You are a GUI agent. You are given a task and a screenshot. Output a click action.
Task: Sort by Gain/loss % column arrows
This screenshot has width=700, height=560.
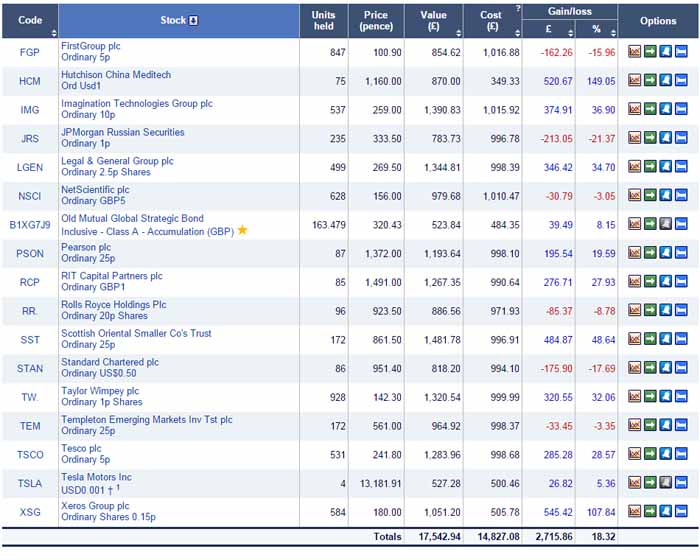coord(613,33)
